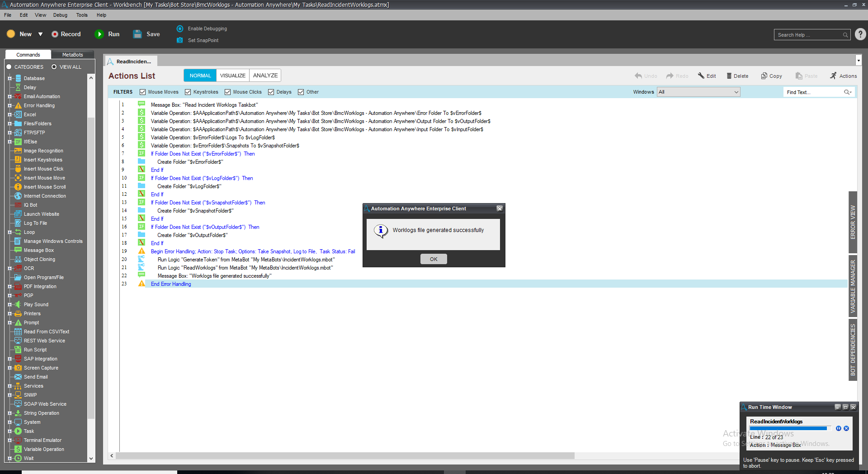Image resolution: width=868 pixels, height=474 pixels.
Task: Click the Message Box command icon
Action: click(18, 250)
